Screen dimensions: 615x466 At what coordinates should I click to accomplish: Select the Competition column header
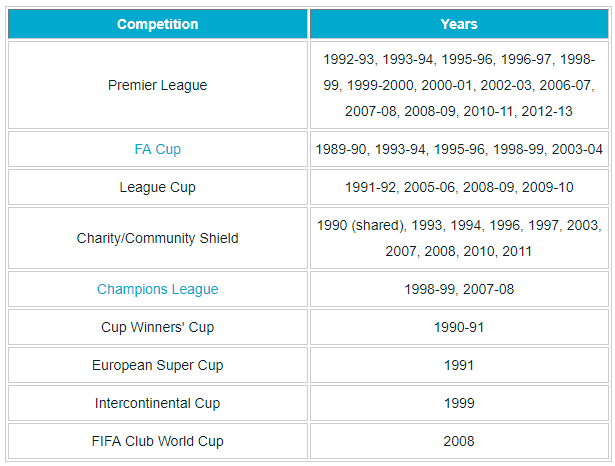[158, 24]
